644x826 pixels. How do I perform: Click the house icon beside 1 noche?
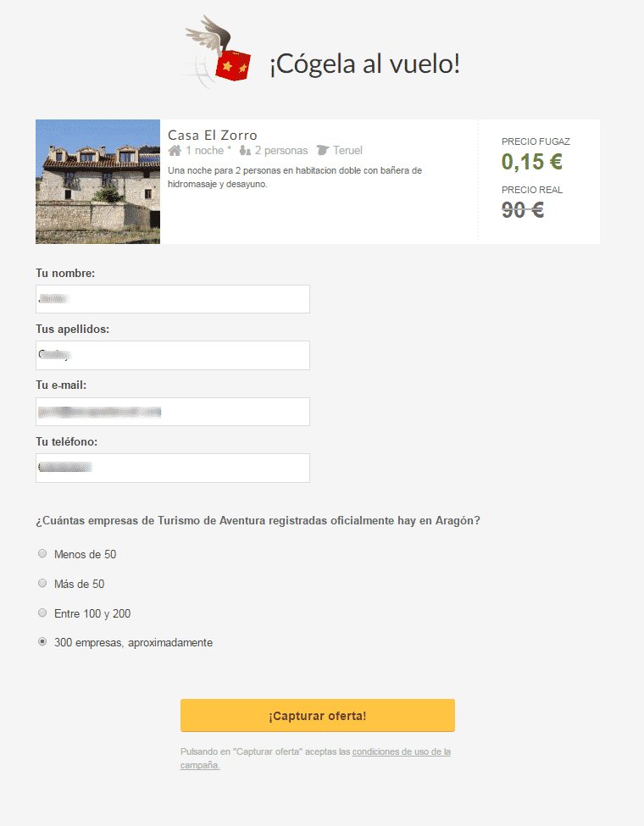click(x=175, y=151)
